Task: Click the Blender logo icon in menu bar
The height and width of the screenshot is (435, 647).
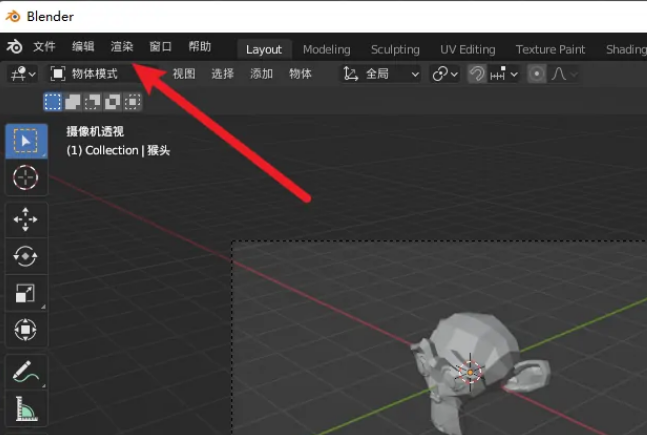Action: [x=15, y=47]
